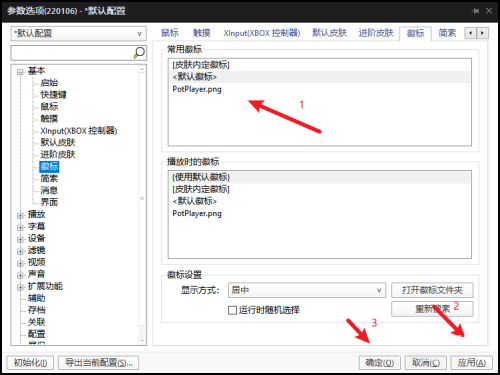This screenshot has height=375, width=500.
Task: Pin the preferences window
Action: (x=476, y=11)
